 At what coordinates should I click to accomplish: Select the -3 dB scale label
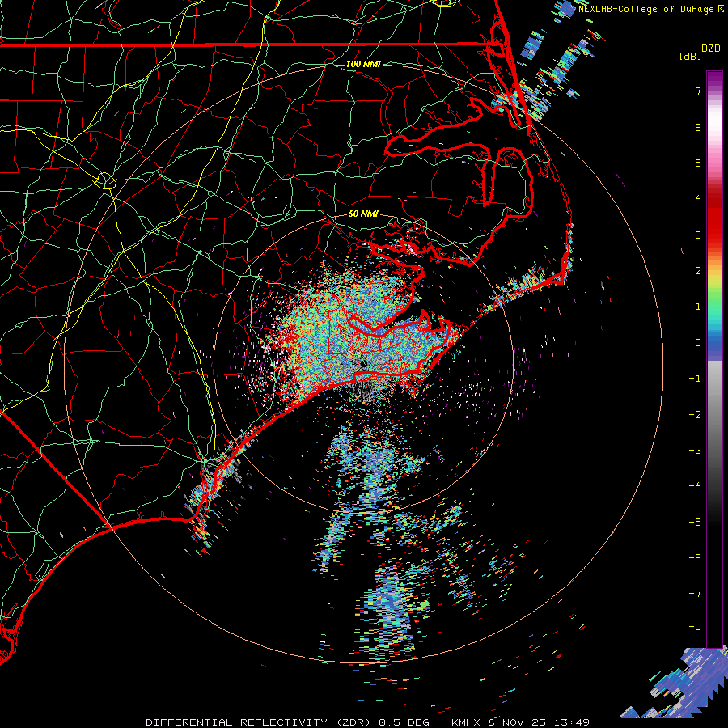(695, 451)
